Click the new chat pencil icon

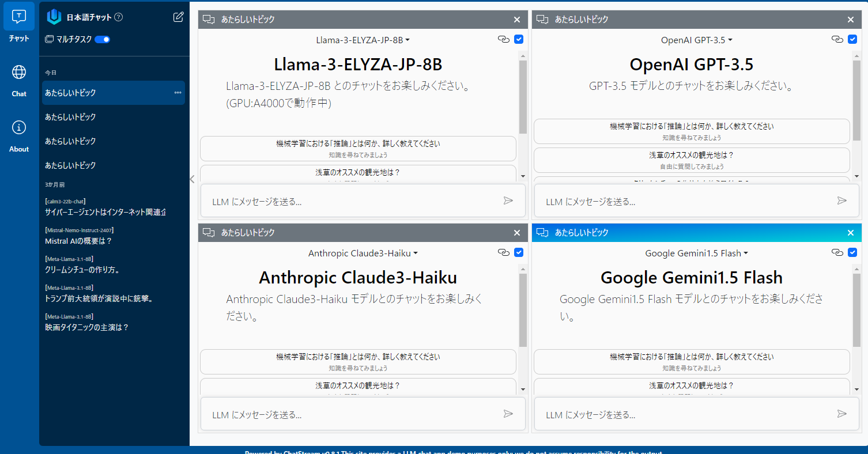point(178,17)
